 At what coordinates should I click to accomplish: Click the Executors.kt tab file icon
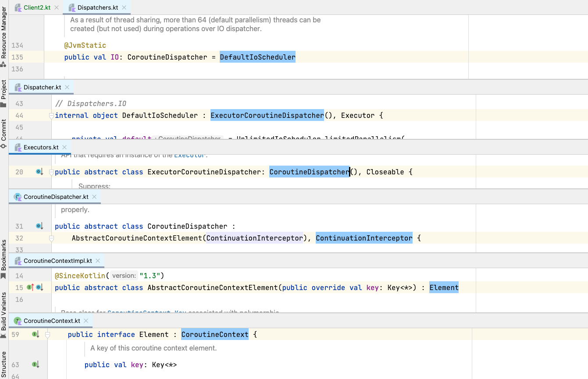coord(18,147)
